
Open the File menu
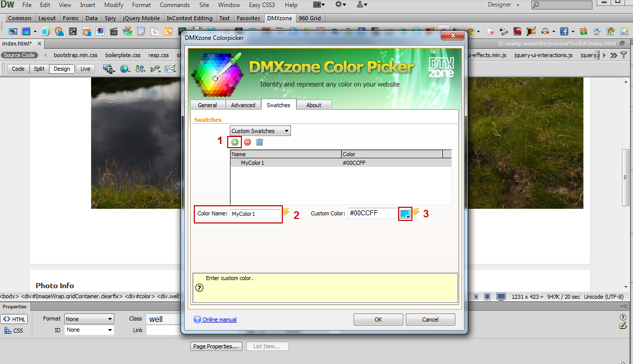pyautogui.click(x=27, y=5)
